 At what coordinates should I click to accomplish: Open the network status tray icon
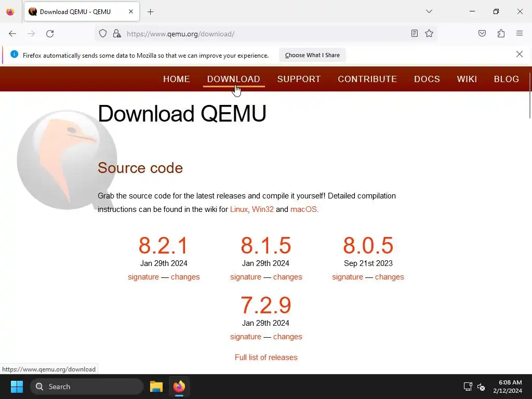point(468,387)
